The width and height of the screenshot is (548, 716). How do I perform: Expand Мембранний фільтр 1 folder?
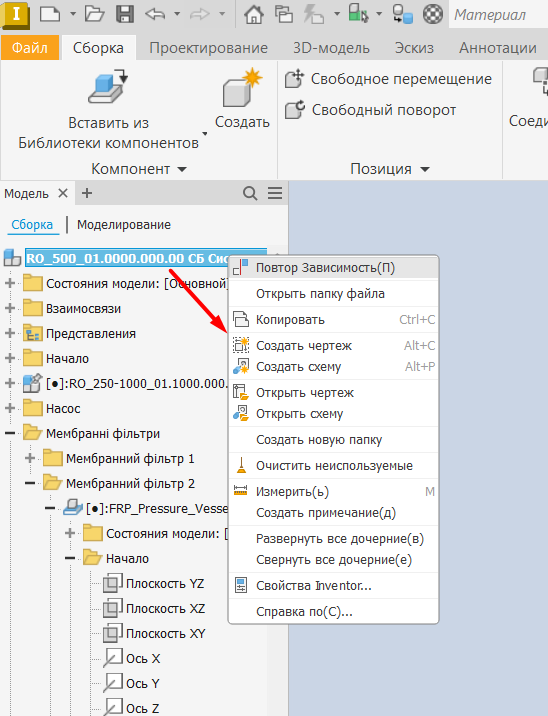coord(30,458)
